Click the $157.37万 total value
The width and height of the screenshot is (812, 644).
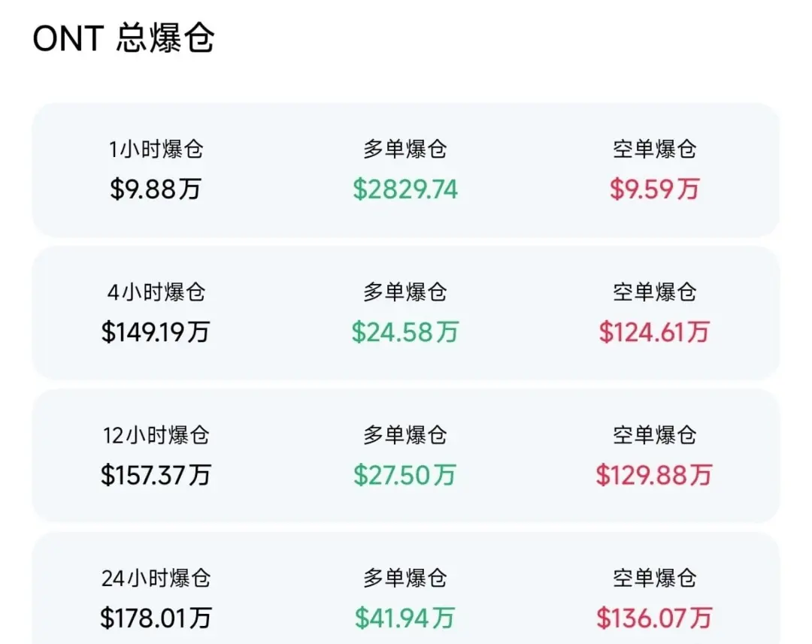pos(156,474)
